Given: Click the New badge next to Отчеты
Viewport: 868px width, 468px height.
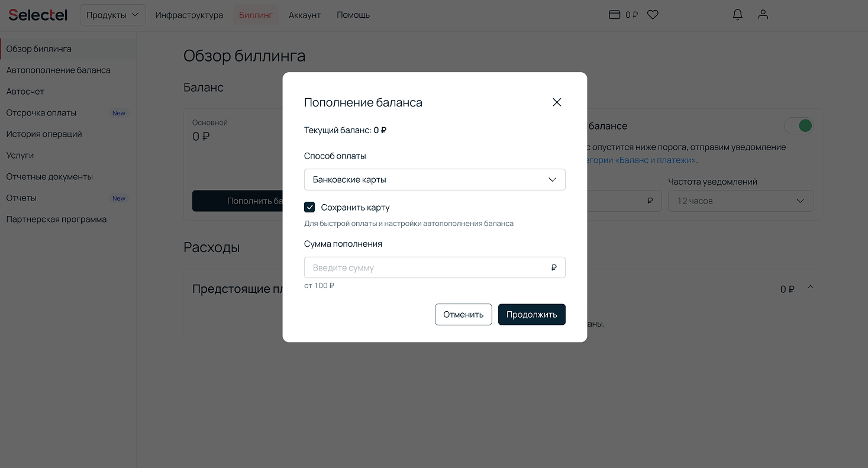Looking at the screenshot, I should click(x=119, y=198).
